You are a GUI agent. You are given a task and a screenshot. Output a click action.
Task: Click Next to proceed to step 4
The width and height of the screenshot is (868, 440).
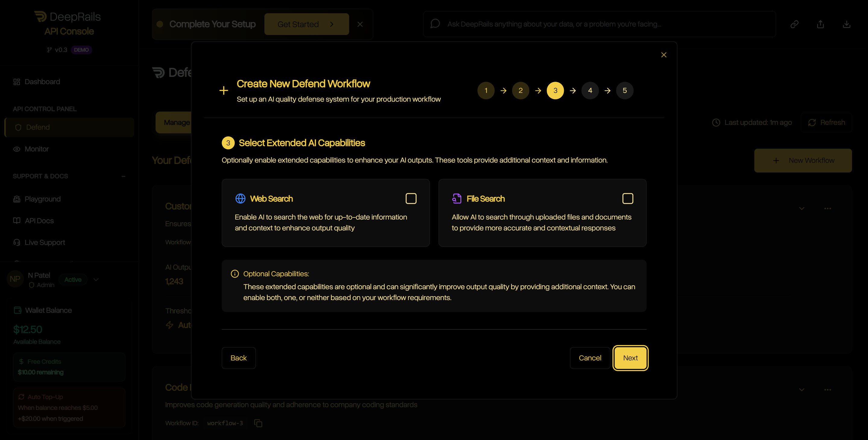point(630,358)
